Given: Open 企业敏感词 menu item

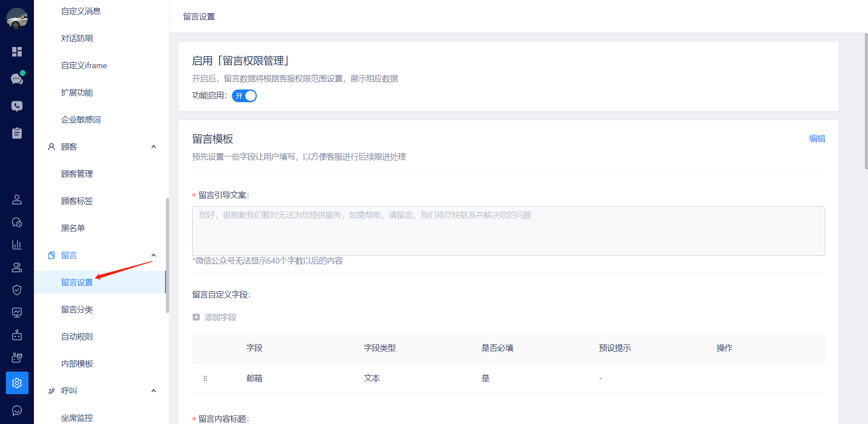Looking at the screenshot, I should [81, 120].
